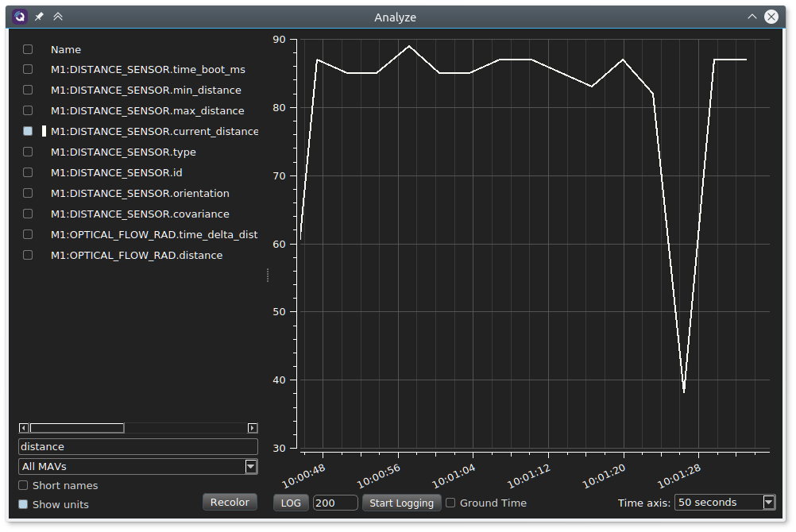
Task: Enable the DISTANCE_SENSOR.min_distance curve
Action: 28,90
